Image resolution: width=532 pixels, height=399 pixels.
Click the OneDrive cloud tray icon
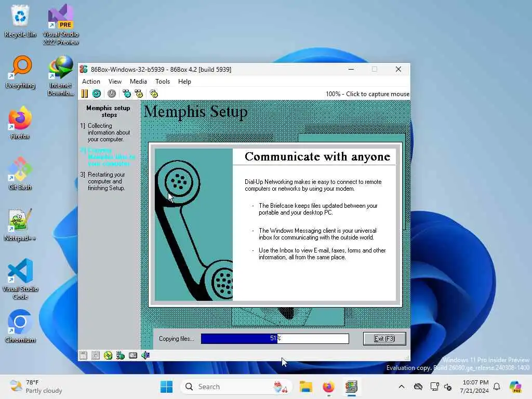[x=418, y=387]
